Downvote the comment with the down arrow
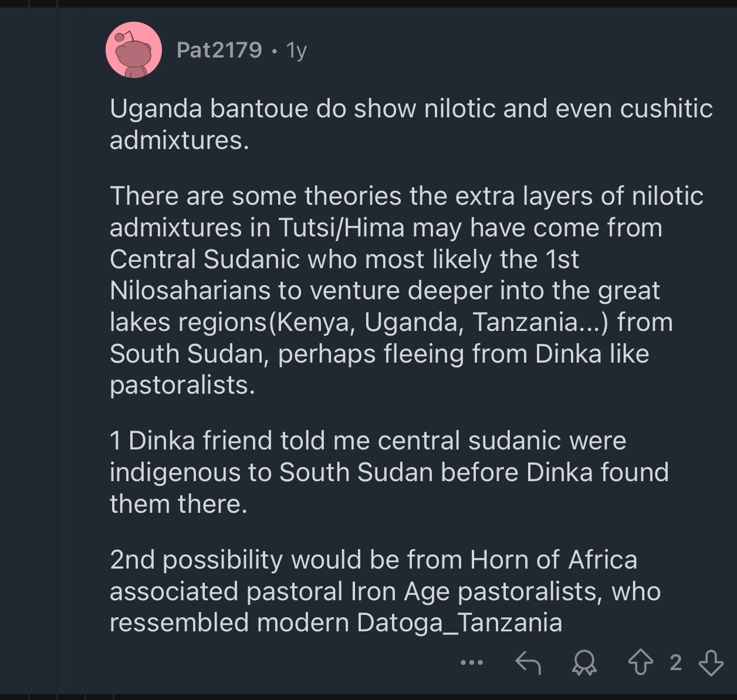Viewport: 737px width, 700px height. point(711,663)
